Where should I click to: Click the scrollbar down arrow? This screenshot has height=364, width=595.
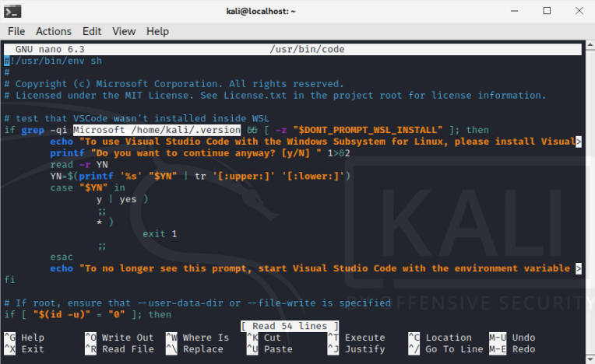point(590,359)
